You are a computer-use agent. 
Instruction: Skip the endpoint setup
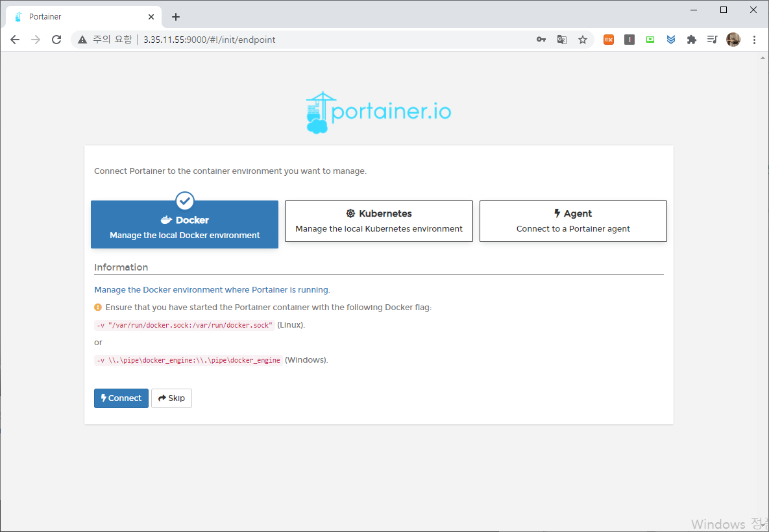point(171,398)
